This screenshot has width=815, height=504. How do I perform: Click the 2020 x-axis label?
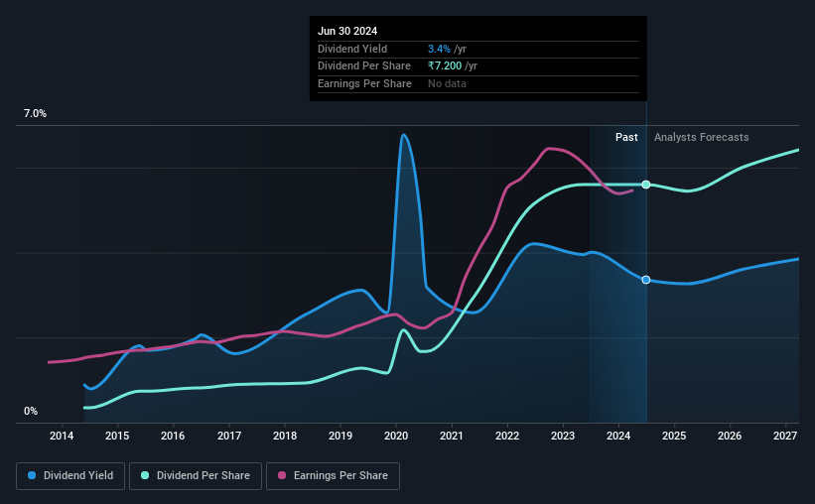point(396,436)
